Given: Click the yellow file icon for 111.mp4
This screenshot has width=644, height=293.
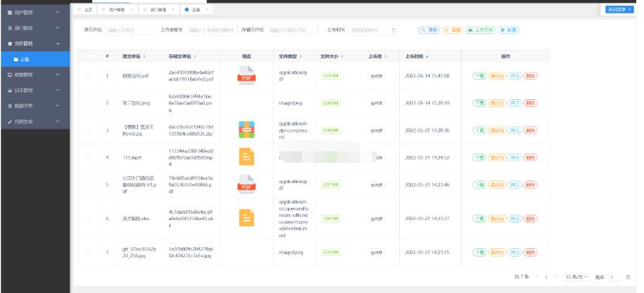Looking at the screenshot, I should click(x=246, y=157).
